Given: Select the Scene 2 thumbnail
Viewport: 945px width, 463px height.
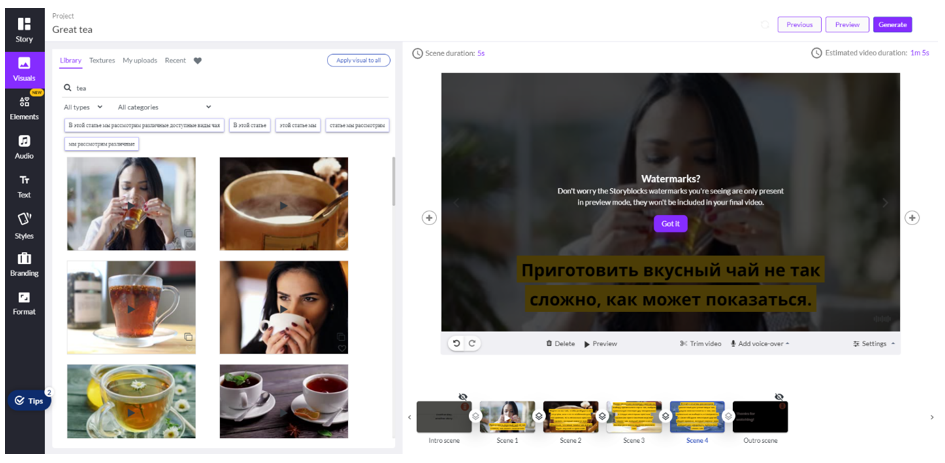Looking at the screenshot, I should [571, 417].
